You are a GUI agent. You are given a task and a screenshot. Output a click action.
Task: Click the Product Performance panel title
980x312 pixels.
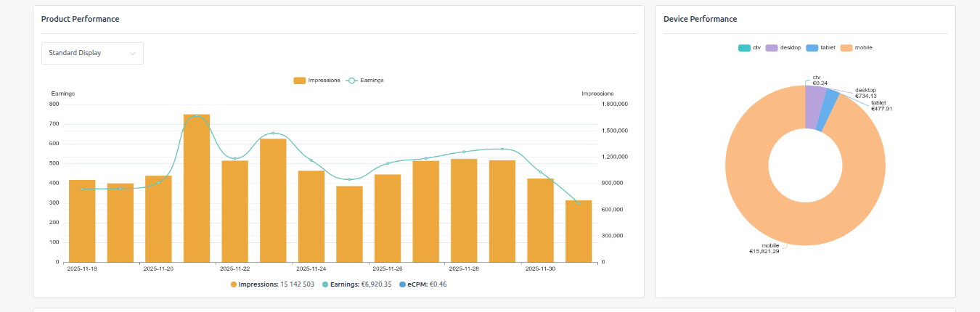[x=80, y=19]
